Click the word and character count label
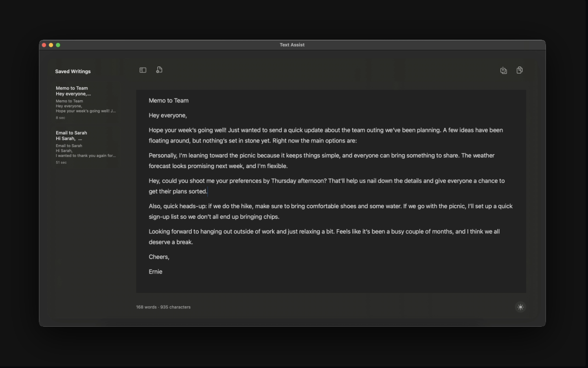The height and width of the screenshot is (368, 588). point(163,307)
